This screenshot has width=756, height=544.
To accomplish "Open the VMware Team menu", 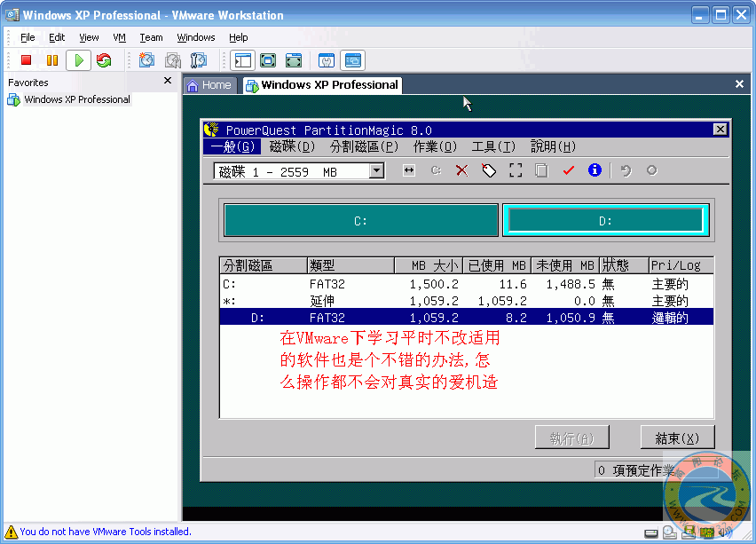I will coord(151,37).
